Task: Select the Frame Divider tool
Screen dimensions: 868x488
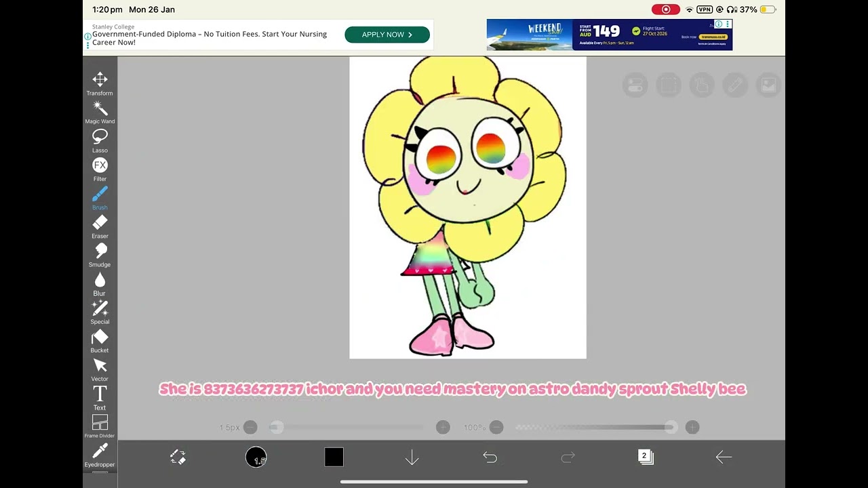Action: coord(100,426)
